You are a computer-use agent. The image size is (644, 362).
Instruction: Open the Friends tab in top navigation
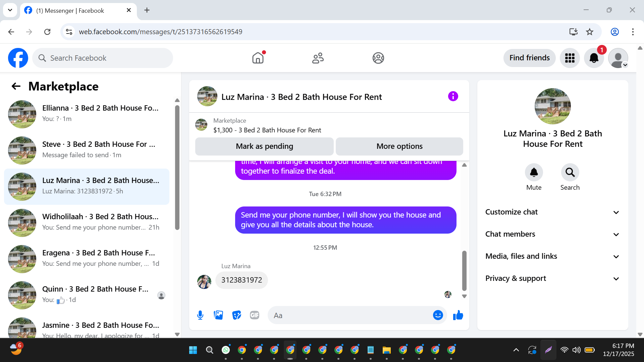[318, 58]
